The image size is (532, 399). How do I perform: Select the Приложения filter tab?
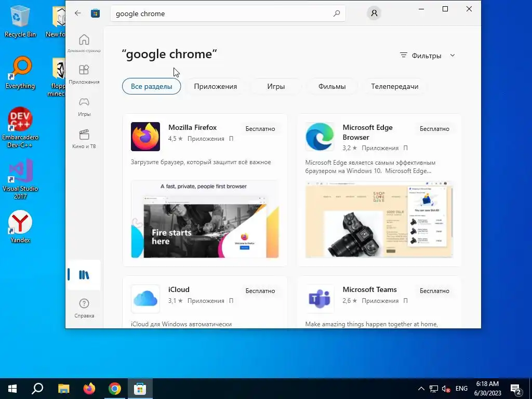(x=216, y=86)
